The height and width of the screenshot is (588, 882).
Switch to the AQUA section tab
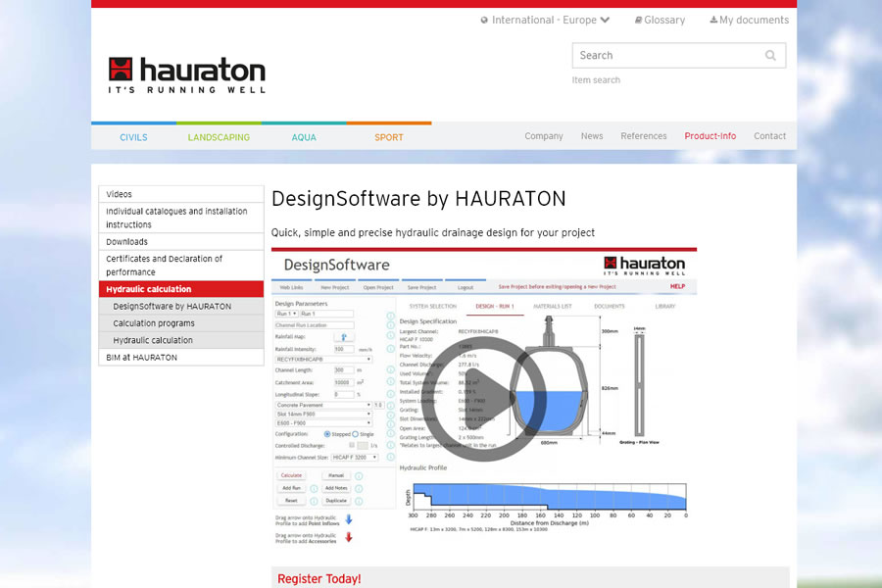[304, 137]
